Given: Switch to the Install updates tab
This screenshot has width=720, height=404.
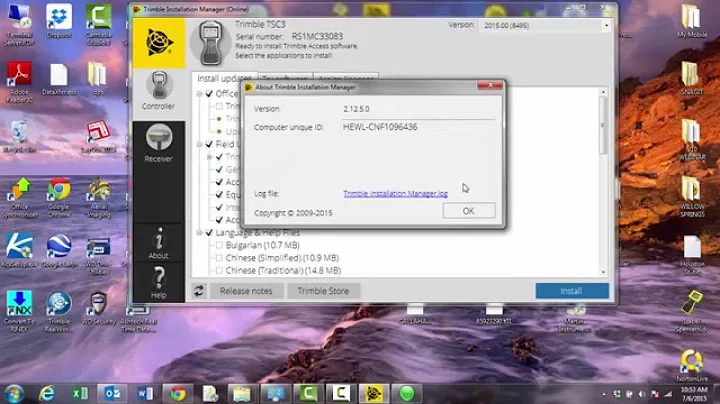Looking at the screenshot, I should click(x=224, y=79).
